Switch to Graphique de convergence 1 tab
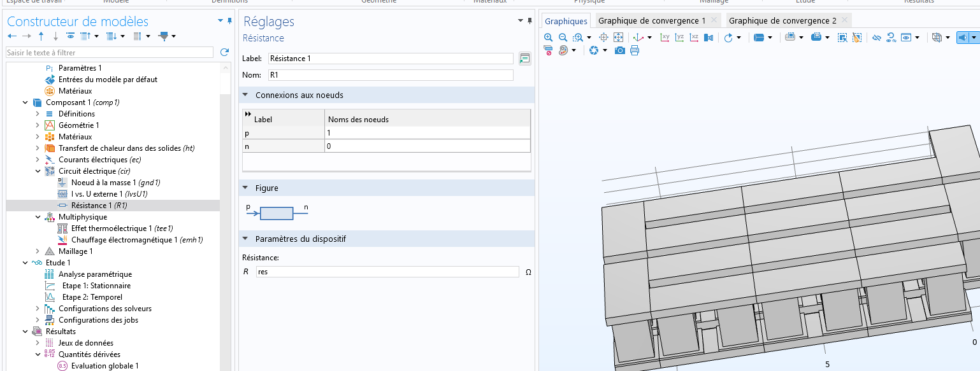 pyautogui.click(x=651, y=21)
